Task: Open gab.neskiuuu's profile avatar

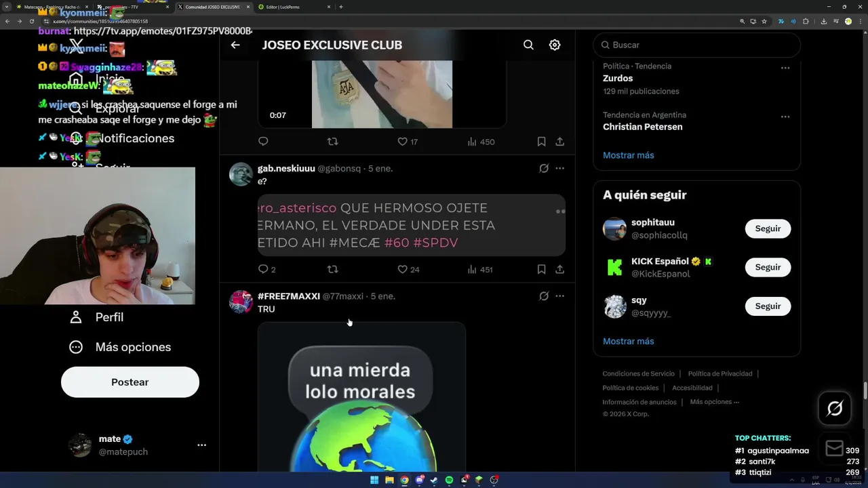Action: (241, 174)
